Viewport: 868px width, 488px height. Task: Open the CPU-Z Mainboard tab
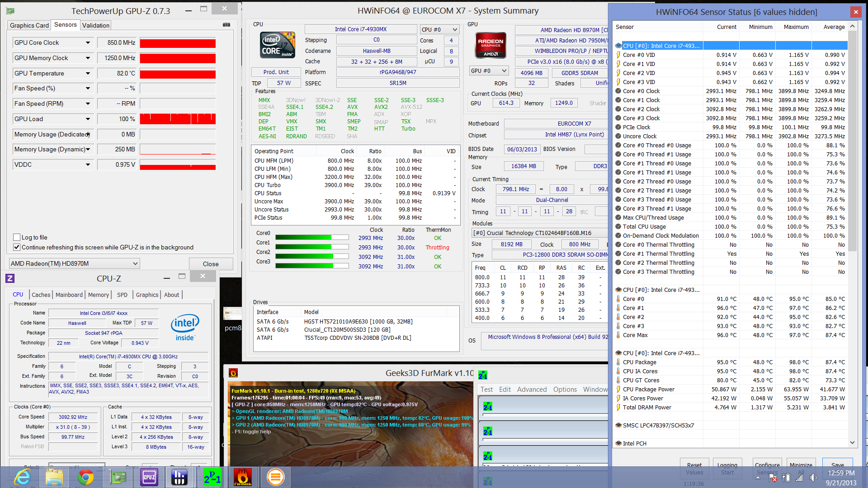coord(69,295)
